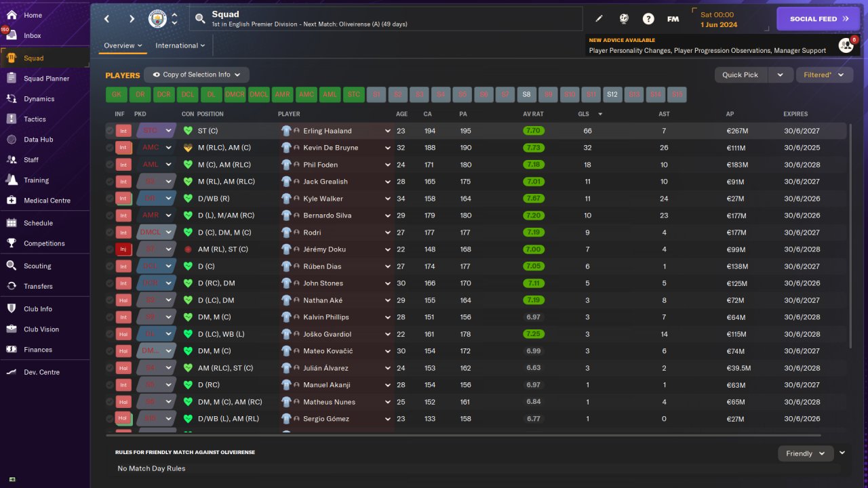Screen dimensions: 868x488
Task: Select the S8 substitute slot button
Action: [527, 95]
